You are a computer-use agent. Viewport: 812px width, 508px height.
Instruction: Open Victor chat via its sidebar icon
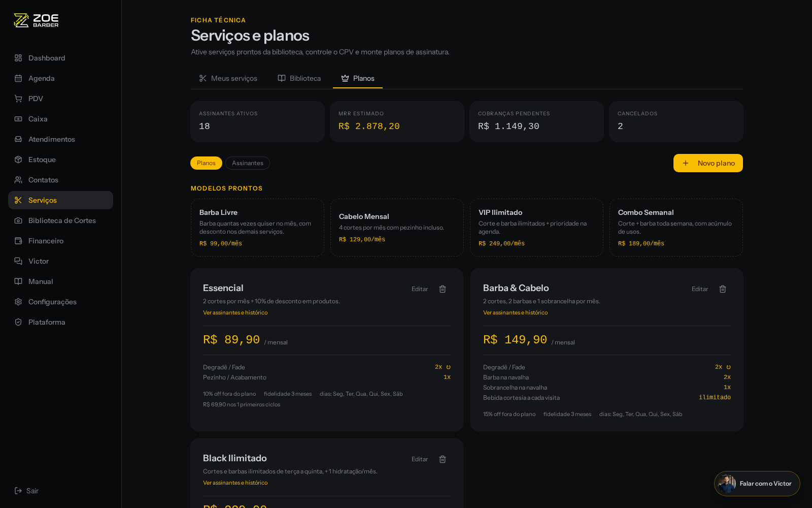[18, 261]
